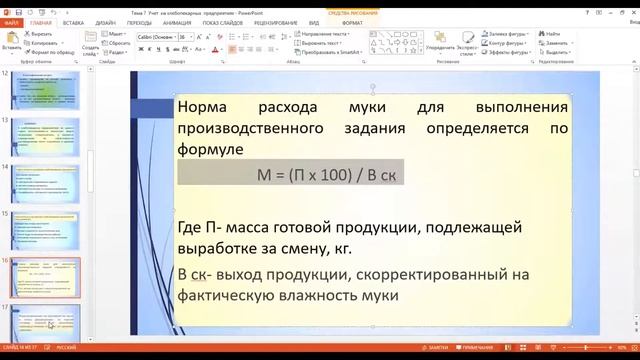640x360 pixels.
Task: Expand the shapes gallery more arrow
Action: click(421, 51)
